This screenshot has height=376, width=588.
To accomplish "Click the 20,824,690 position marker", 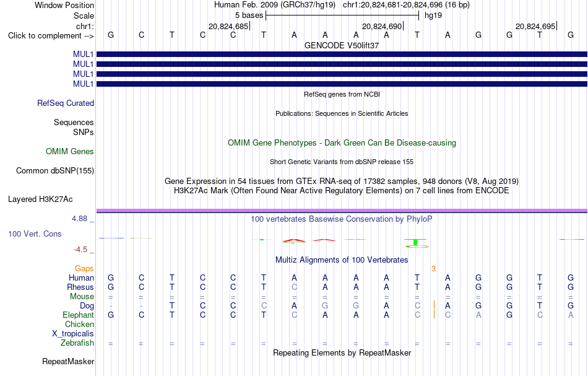I will 382,26.
